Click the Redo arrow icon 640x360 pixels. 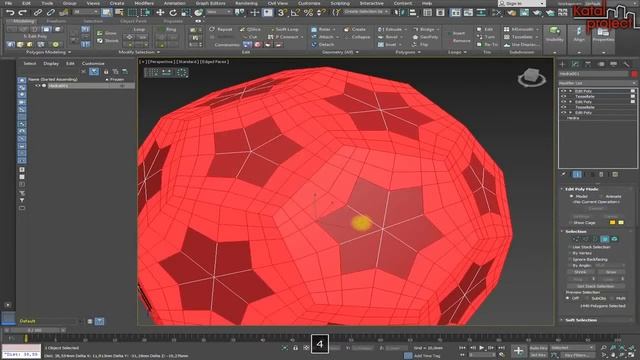pyautogui.click(x=23, y=13)
